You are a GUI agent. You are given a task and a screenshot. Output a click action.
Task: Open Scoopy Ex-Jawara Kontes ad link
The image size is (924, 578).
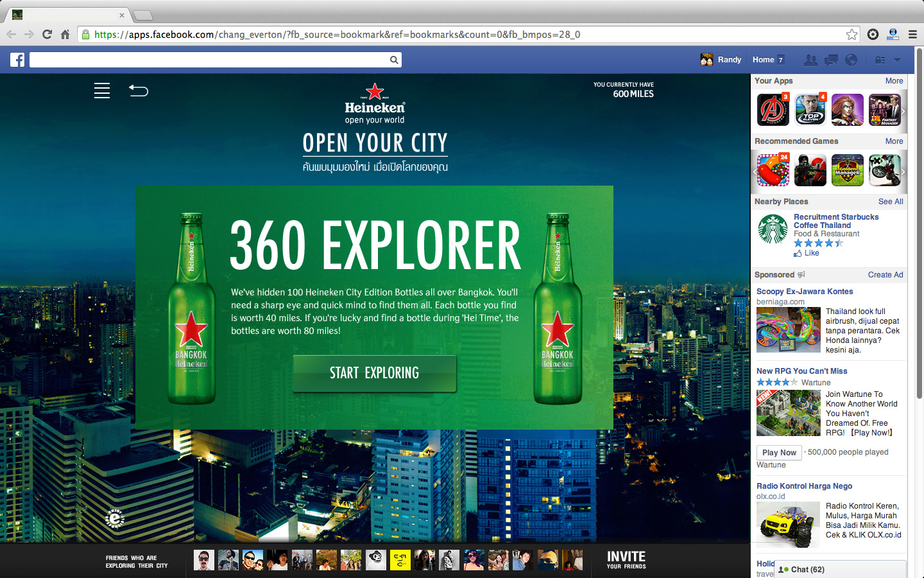(805, 292)
